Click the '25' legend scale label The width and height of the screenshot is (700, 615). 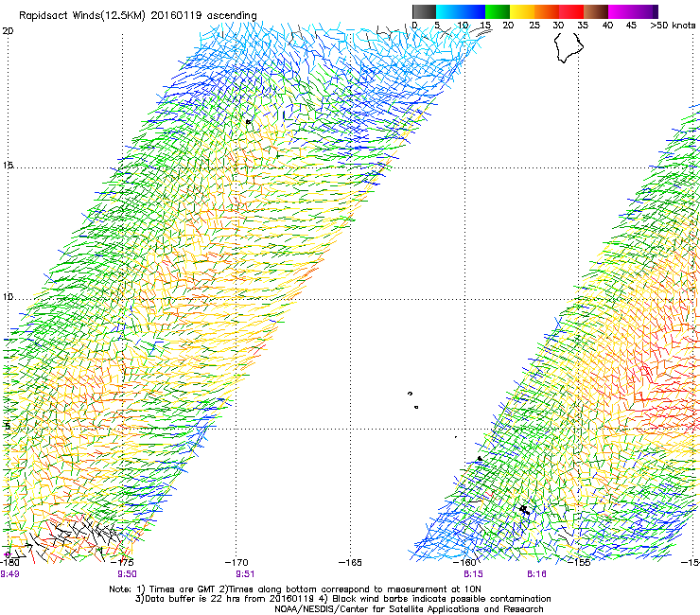click(534, 25)
